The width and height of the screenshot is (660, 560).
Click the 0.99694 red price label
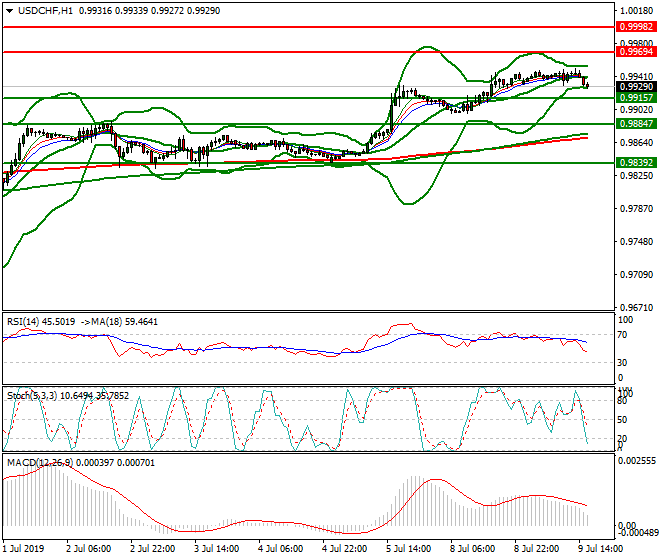(x=636, y=52)
